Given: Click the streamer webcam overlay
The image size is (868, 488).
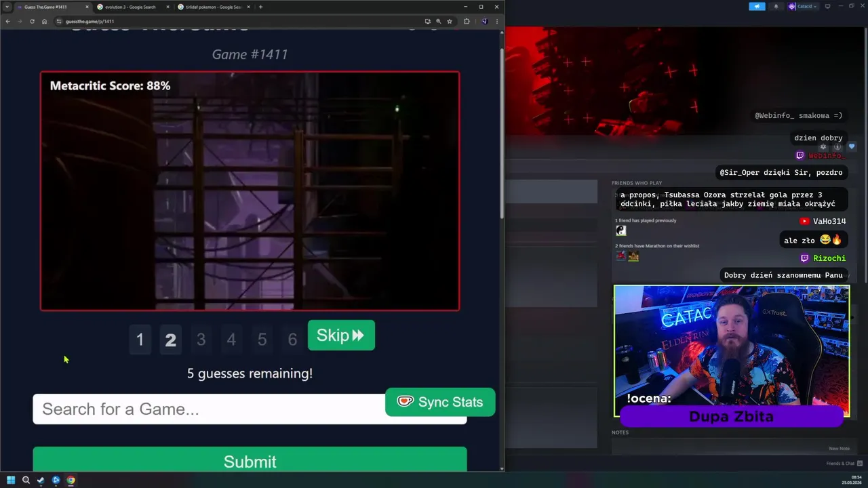Looking at the screenshot, I should [x=732, y=351].
